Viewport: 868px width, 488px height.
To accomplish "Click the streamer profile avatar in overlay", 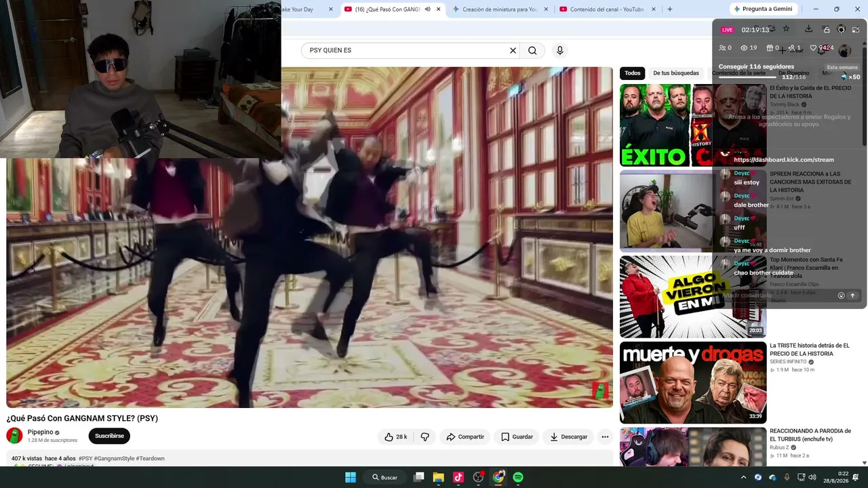I will pos(844,50).
